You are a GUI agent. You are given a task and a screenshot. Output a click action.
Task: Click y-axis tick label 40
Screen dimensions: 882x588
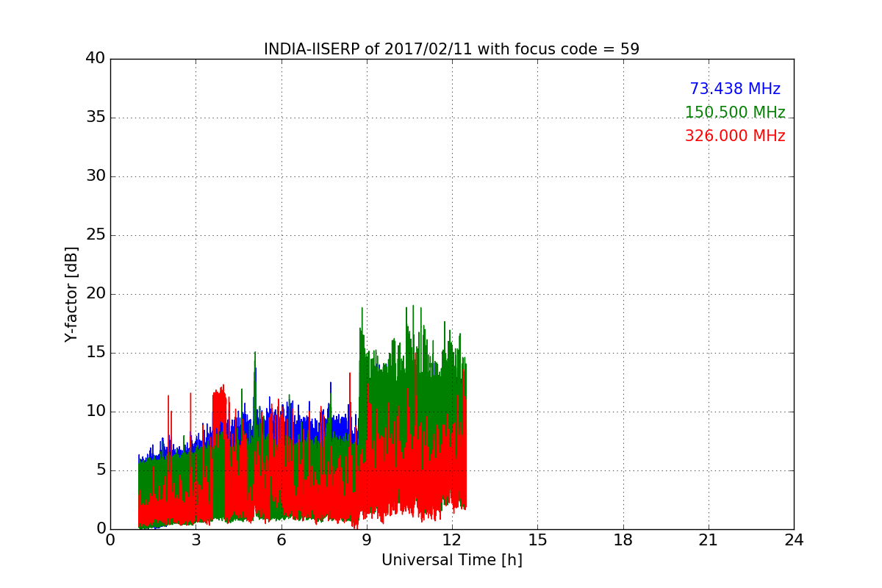96,59
